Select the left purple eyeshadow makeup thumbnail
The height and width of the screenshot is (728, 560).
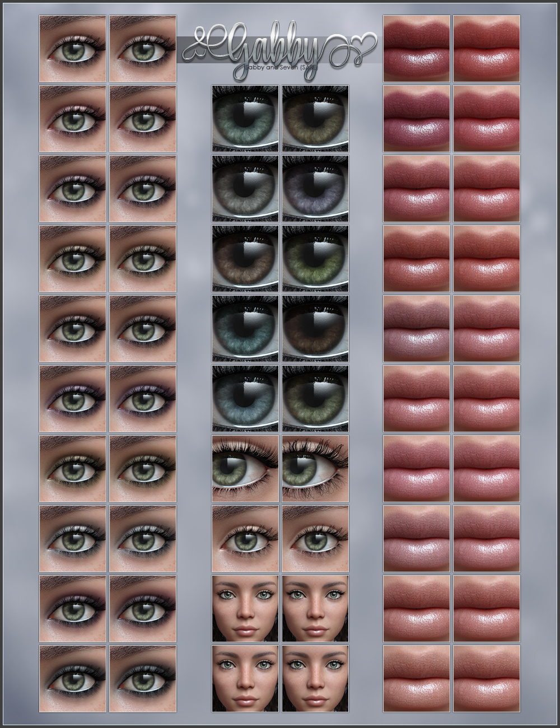pos(73,398)
